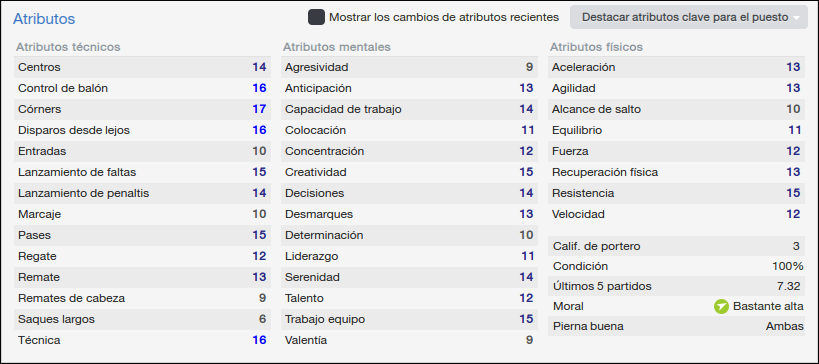Select the Técnica attribute value 16
This screenshot has width=819, height=364.
pyautogui.click(x=259, y=340)
